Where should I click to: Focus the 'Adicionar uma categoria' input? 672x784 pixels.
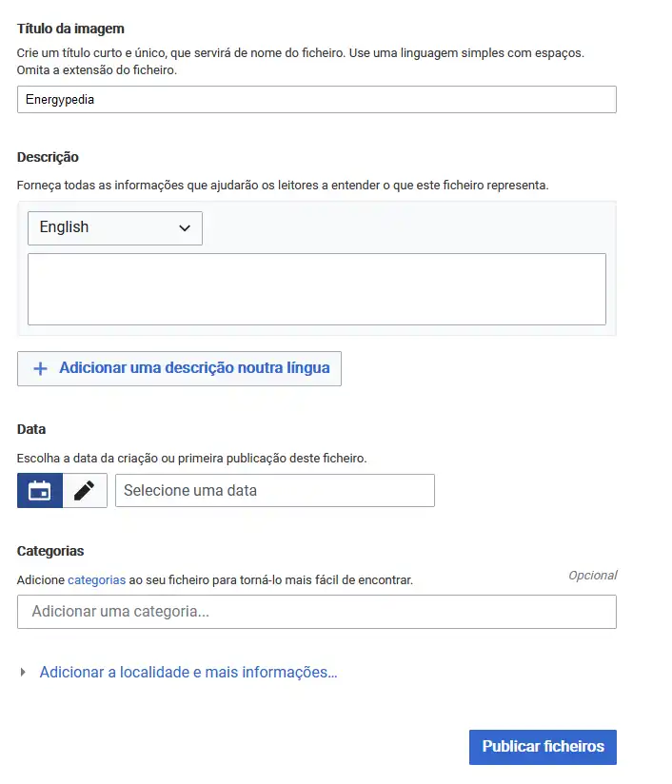(x=316, y=612)
